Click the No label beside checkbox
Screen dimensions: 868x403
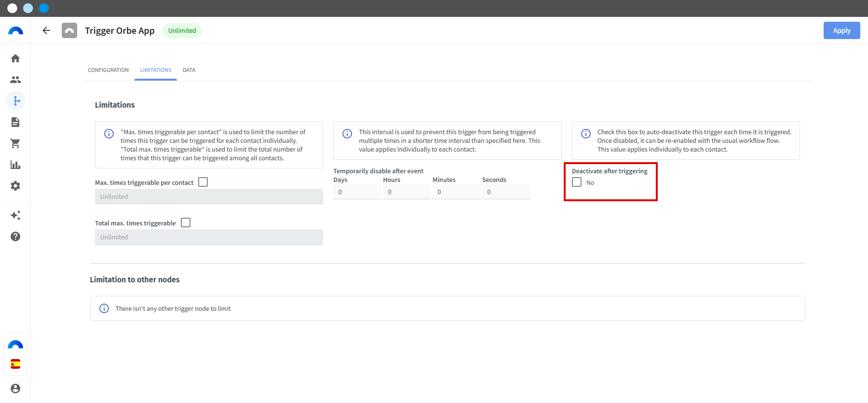tap(590, 182)
